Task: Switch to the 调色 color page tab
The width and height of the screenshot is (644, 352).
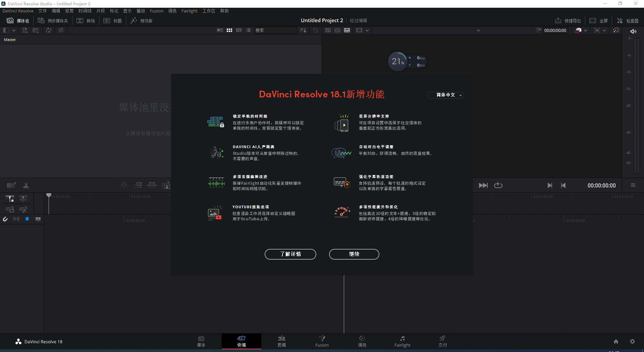Action: [x=362, y=341]
